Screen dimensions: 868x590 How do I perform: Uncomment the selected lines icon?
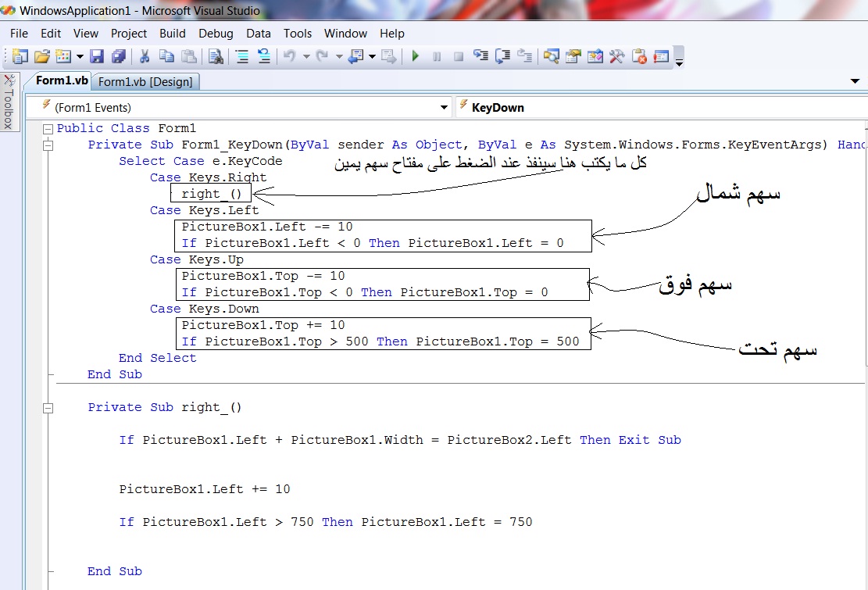(263, 56)
